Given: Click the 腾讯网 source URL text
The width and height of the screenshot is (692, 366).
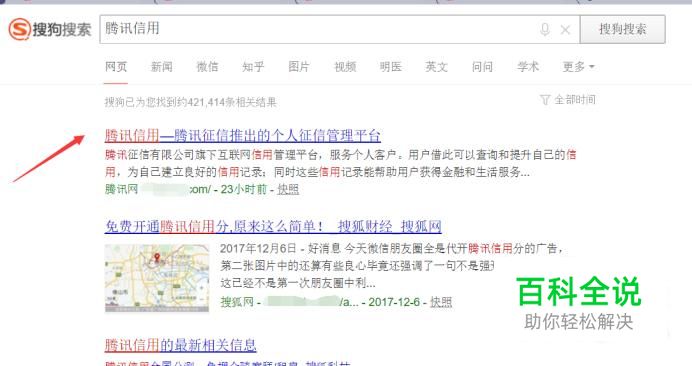Looking at the screenshot, I should coord(158,189).
